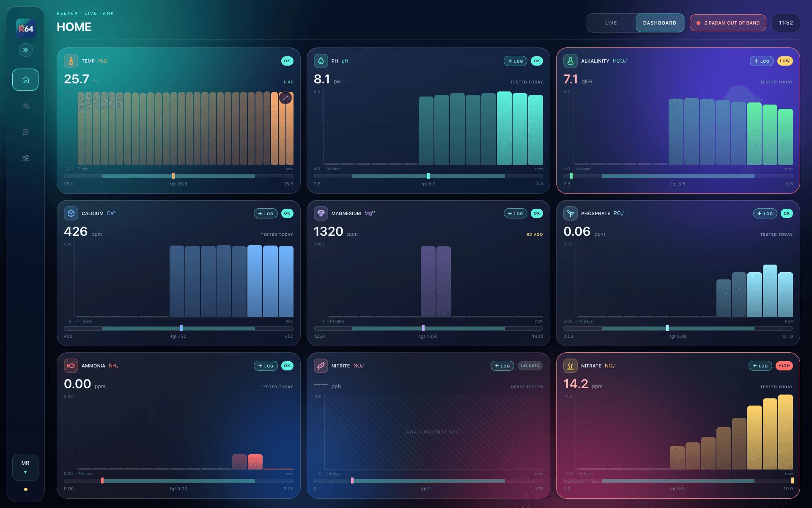Click the 6D AGO label on Magnesium

[535, 235]
